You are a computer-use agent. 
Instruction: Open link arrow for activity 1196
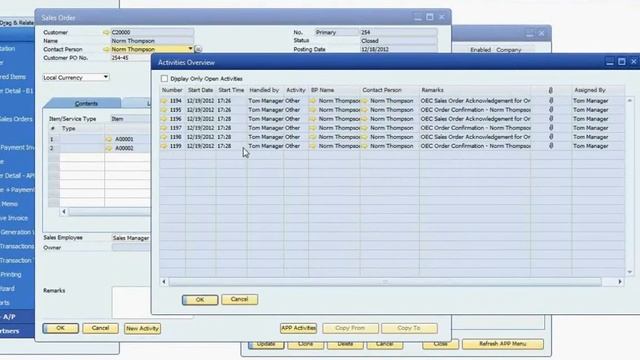tap(164, 119)
